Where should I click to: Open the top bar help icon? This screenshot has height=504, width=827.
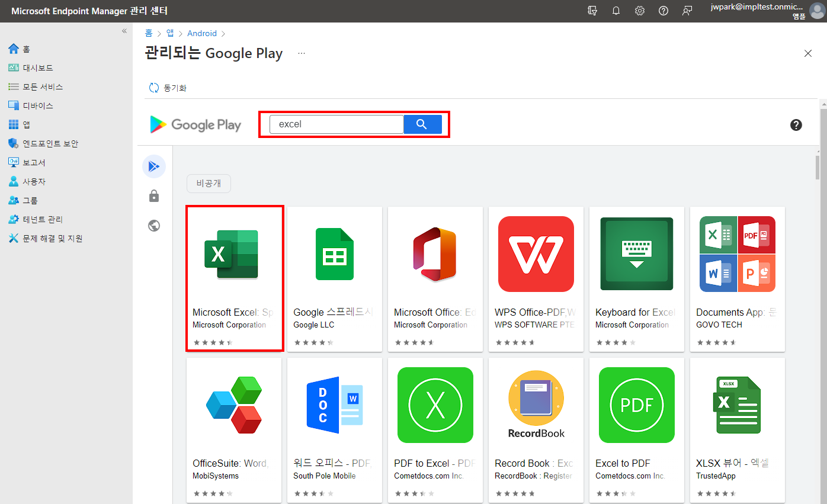[x=663, y=11]
